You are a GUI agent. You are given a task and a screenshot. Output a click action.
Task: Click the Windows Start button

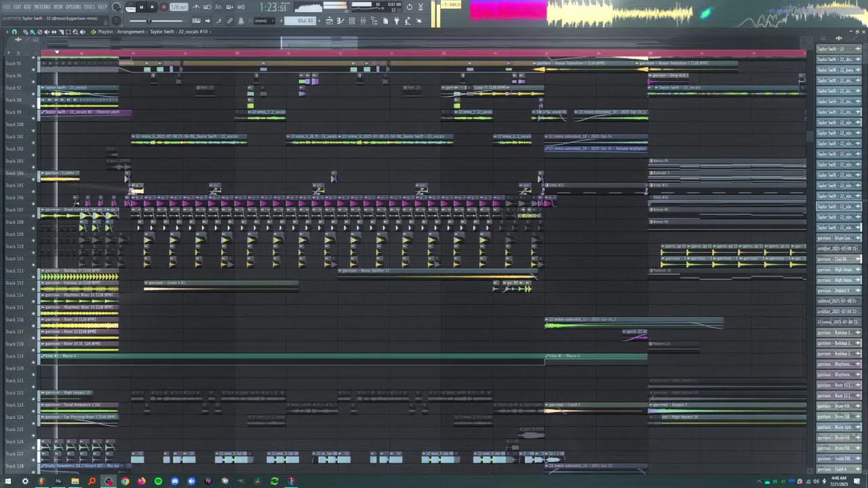pyautogui.click(x=9, y=481)
